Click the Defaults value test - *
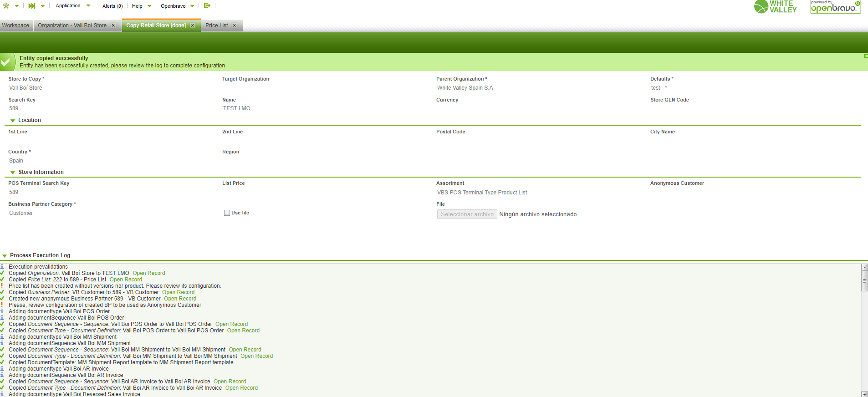This screenshot has width=868, height=397. (x=659, y=88)
